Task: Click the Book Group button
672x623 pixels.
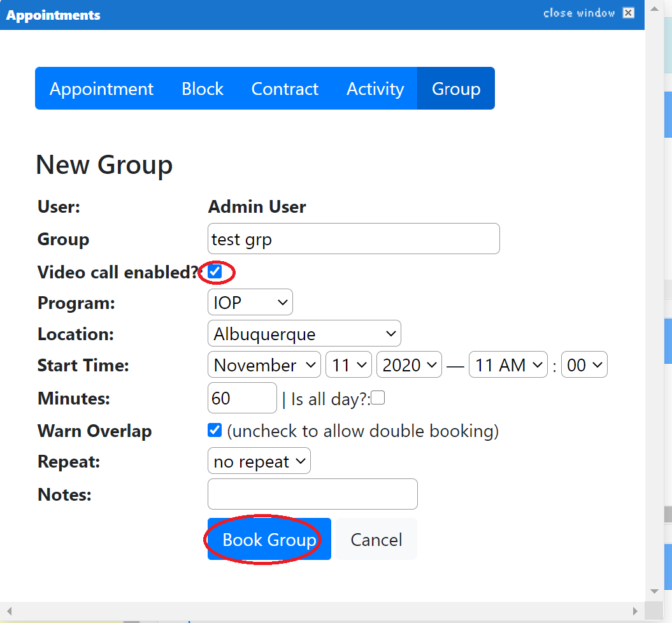Action: (x=269, y=539)
